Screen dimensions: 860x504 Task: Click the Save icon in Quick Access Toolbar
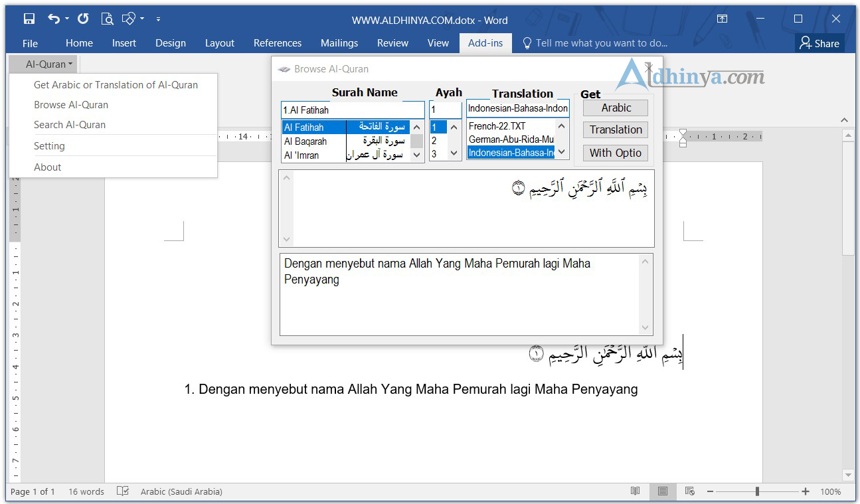point(29,19)
